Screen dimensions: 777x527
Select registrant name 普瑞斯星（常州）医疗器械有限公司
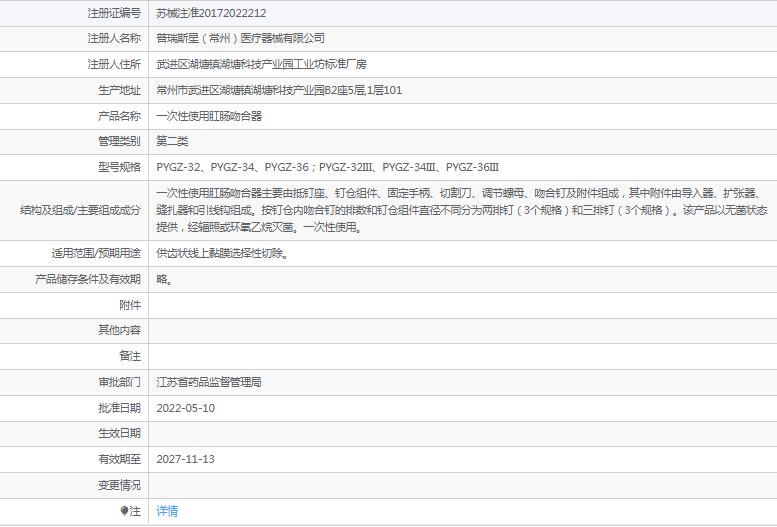pyautogui.click(x=240, y=39)
